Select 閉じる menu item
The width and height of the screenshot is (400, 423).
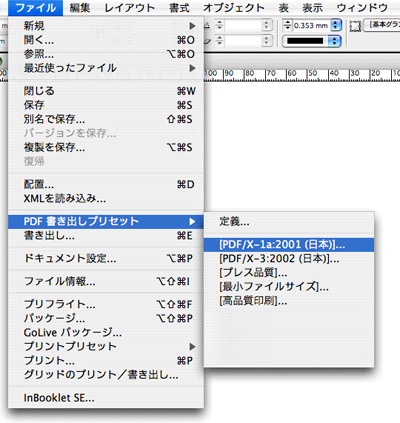106,91
